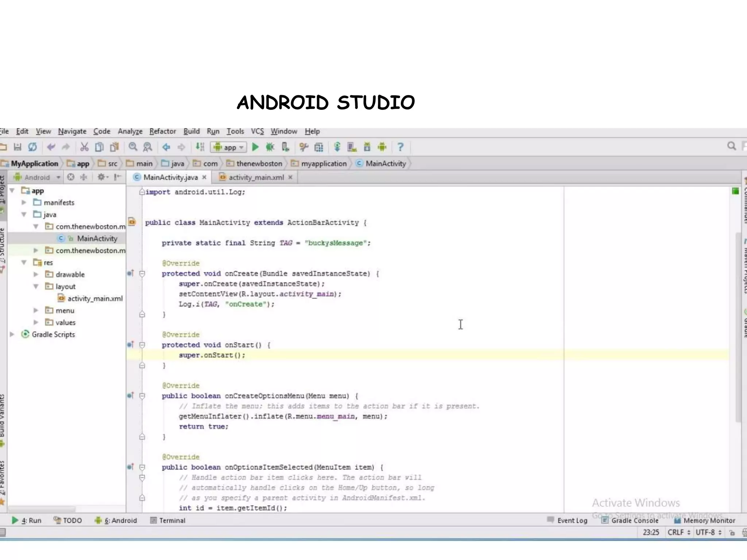Click the Paste clipboard icon
The width and height of the screenshot is (747, 560).
[115, 147]
